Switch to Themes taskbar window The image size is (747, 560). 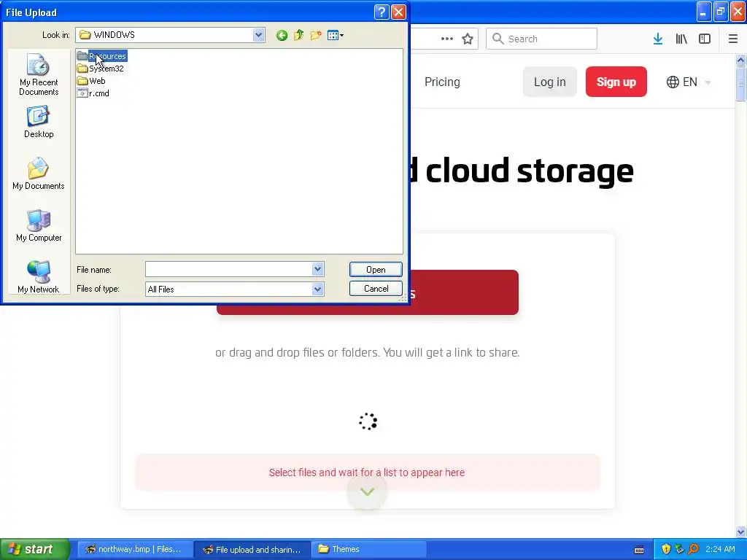pos(369,549)
